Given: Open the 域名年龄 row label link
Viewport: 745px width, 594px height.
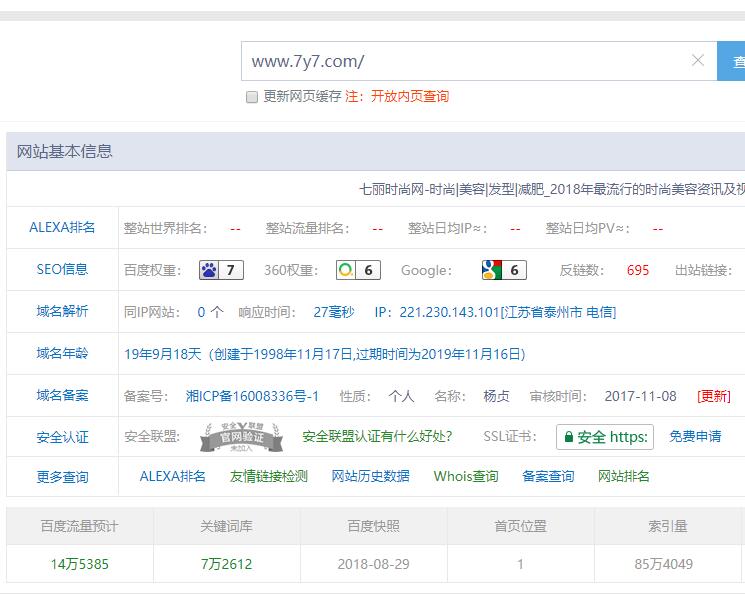Looking at the screenshot, I should [x=62, y=353].
